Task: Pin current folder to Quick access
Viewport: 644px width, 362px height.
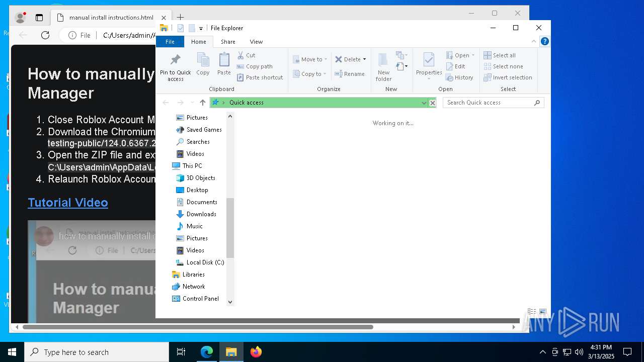Action: [175, 67]
